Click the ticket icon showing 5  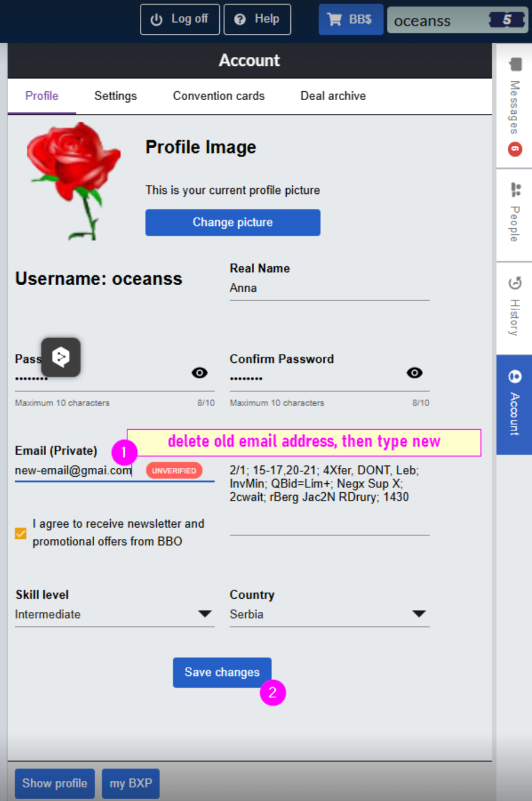click(507, 20)
